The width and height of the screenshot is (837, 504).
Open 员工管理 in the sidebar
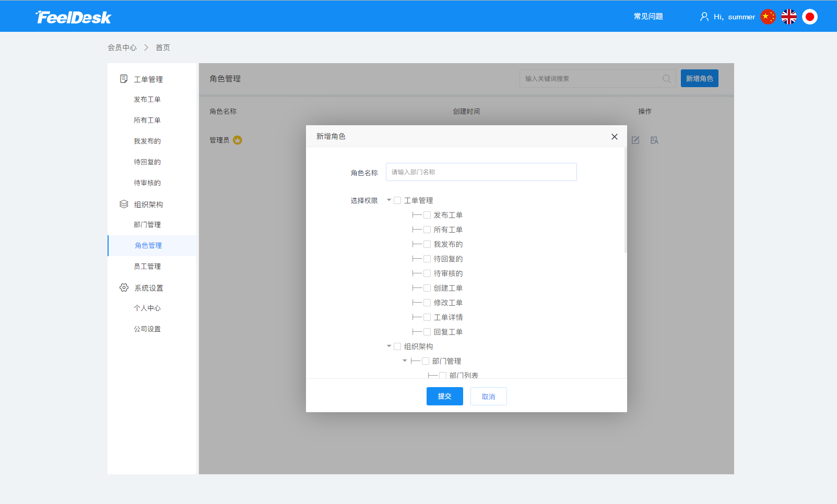click(147, 267)
